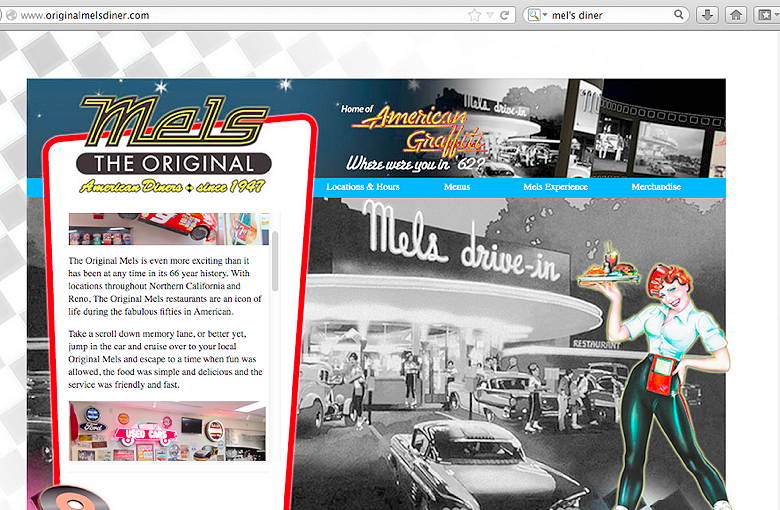The height and width of the screenshot is (510, 780).
Task: Reload the page with the refresh icon
Action: pos(506,15)
